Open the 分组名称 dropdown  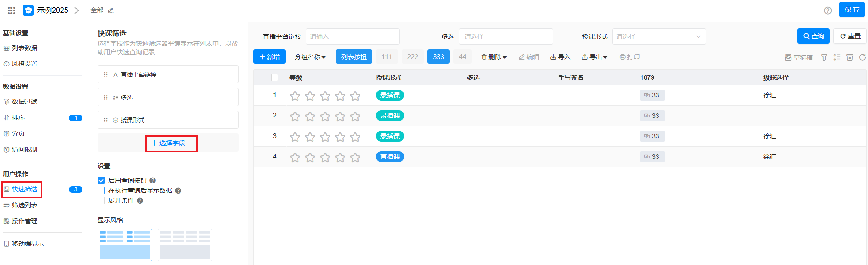tap(310, 57)
